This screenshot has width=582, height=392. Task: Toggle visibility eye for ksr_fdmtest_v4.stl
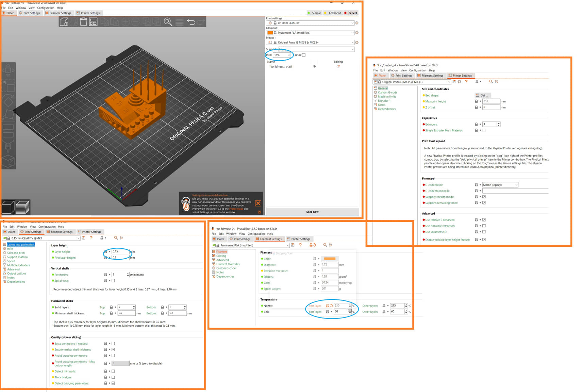click(314, 67)
